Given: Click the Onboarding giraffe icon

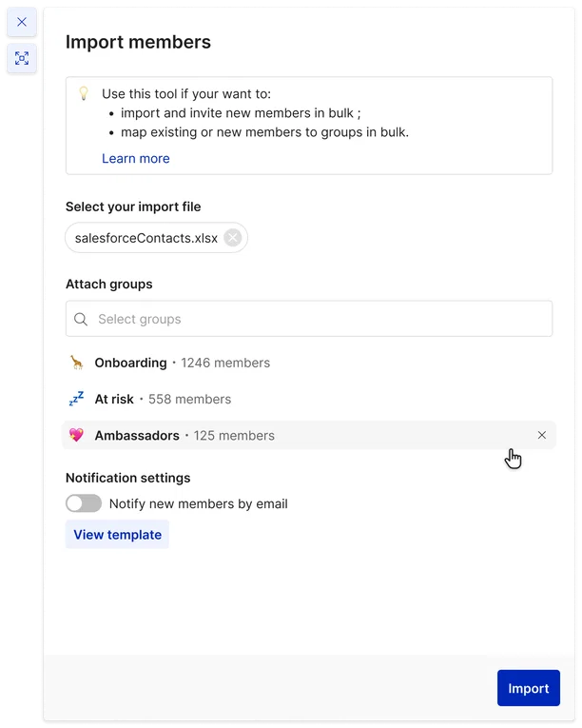Looking at the screenshot, I should coord(77,363).
